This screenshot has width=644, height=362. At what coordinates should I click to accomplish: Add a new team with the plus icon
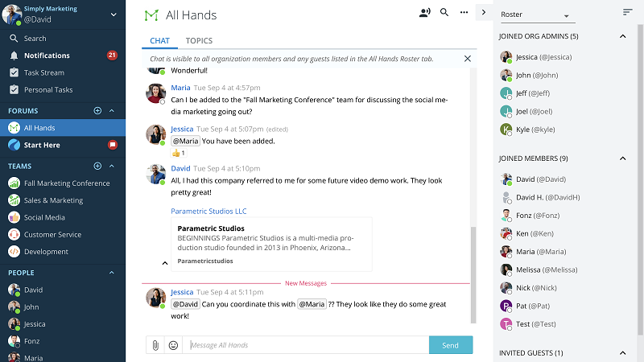pyautogui.click(x=97, y=166)
